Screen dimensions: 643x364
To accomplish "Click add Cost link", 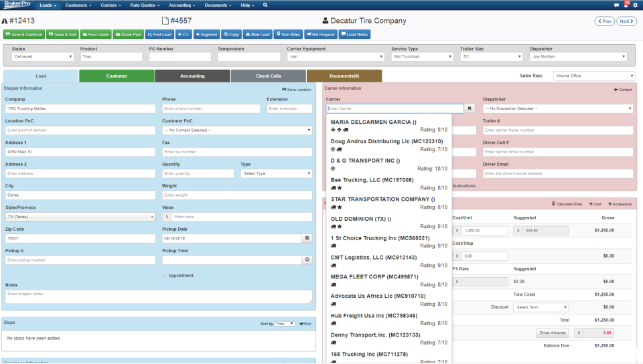I will 595,204.
